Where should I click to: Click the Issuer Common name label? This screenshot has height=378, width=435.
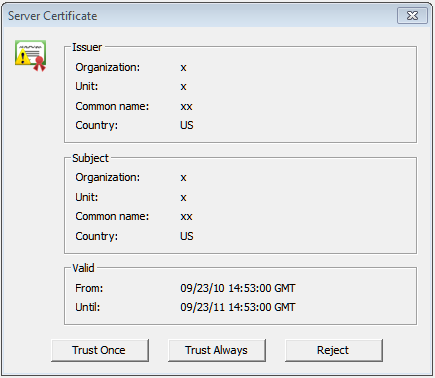tap(112, 106)
